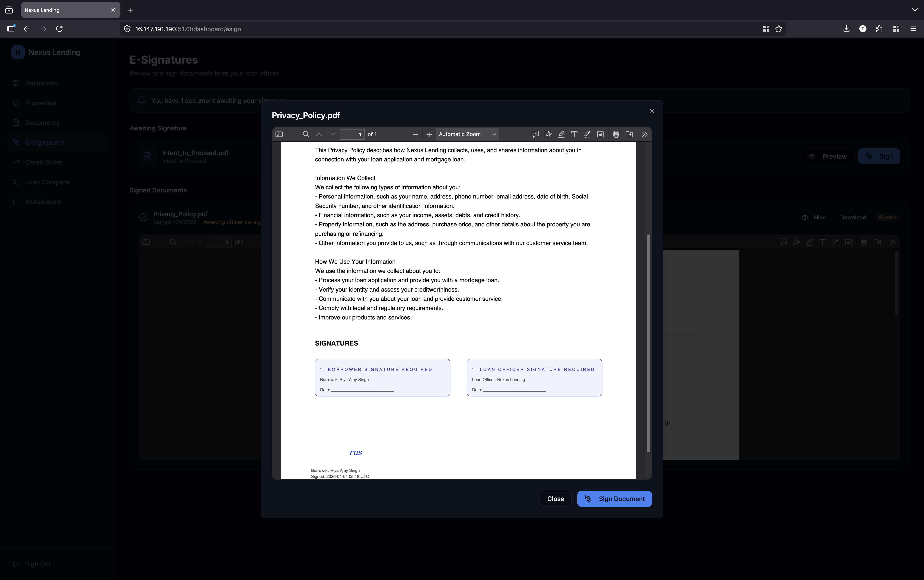The width and height of the screenshot is (924, 580).
Task: Click the PDF page number field
Action: (352, 134)
